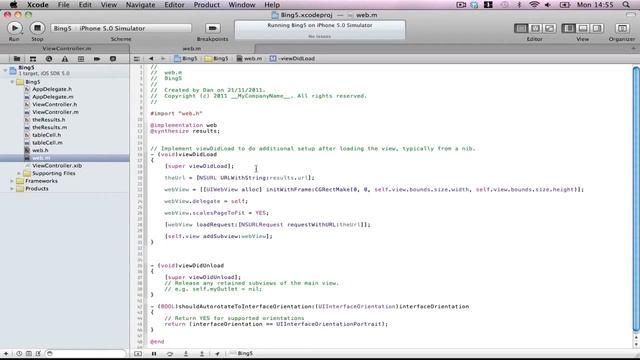Open theResults.h file
The image size is (640, 360).
coord(48,120)
